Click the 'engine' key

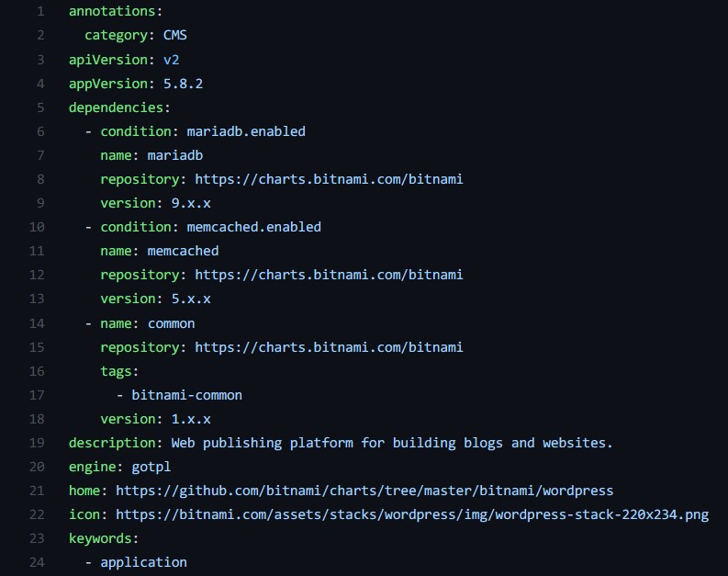pos(93,467)
